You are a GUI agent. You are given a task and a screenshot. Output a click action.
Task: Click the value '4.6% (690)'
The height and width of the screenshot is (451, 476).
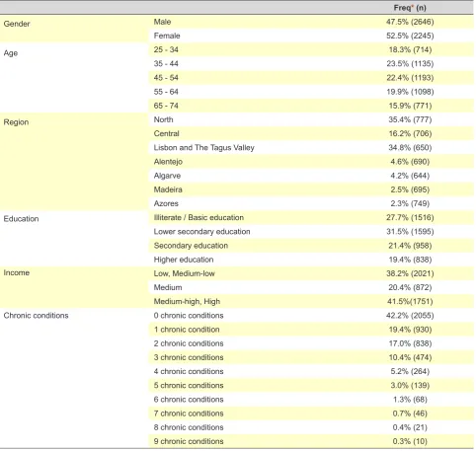pyautogui.click(x=410, y=162)
